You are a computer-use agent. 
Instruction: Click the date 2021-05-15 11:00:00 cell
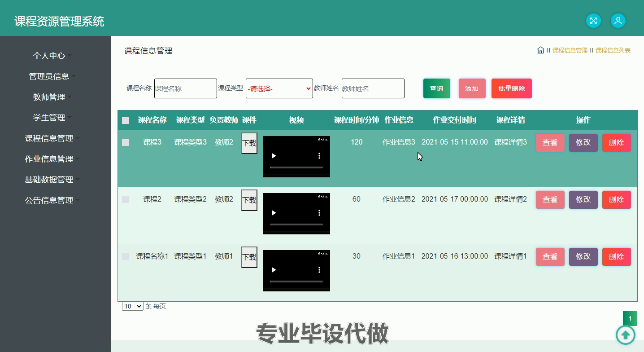(x=455, y=142)
